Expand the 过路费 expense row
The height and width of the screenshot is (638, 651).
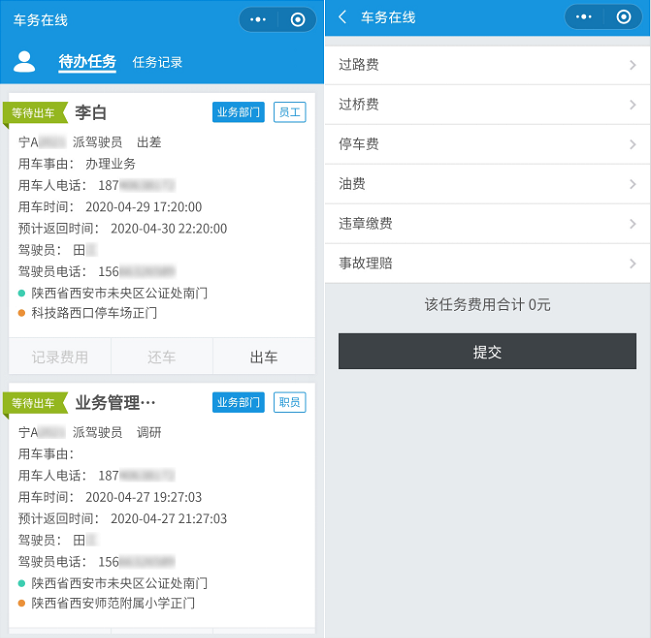coord(487,65)
